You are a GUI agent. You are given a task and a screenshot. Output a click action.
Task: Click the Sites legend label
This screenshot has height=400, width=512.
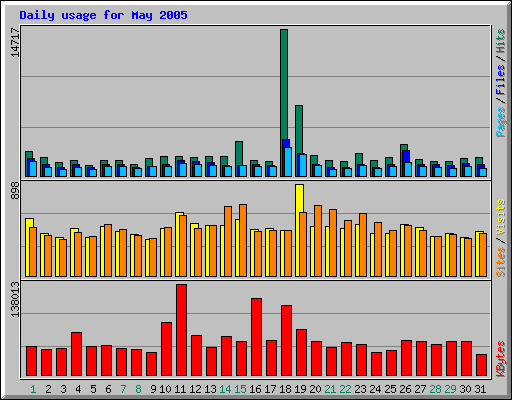[x=501, y=262]
